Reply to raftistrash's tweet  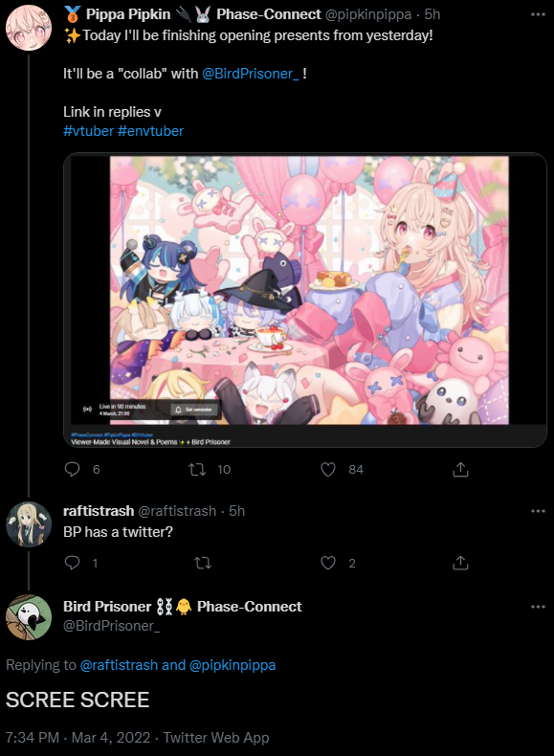click(73, 563)
